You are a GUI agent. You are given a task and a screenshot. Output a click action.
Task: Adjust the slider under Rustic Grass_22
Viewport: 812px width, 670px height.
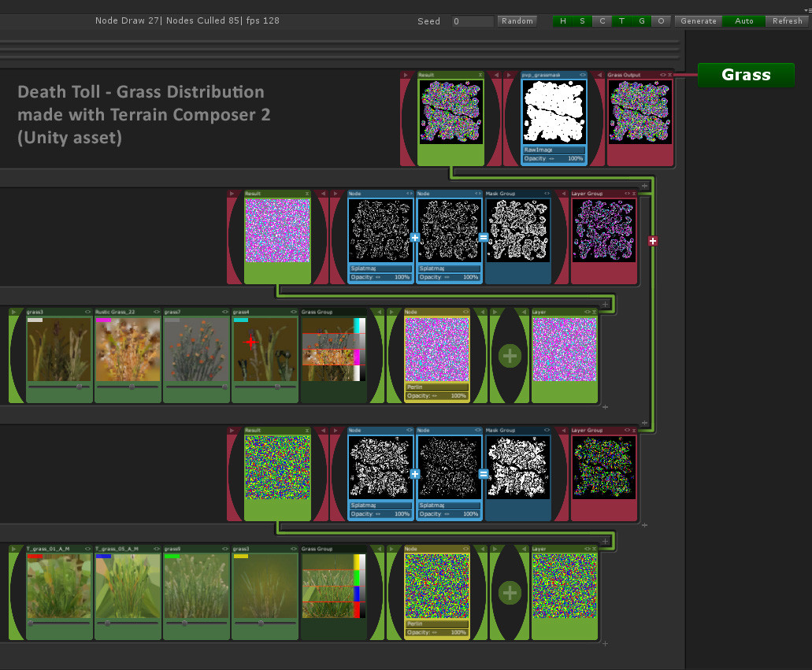pyautogui.click(x=128, y=387)
